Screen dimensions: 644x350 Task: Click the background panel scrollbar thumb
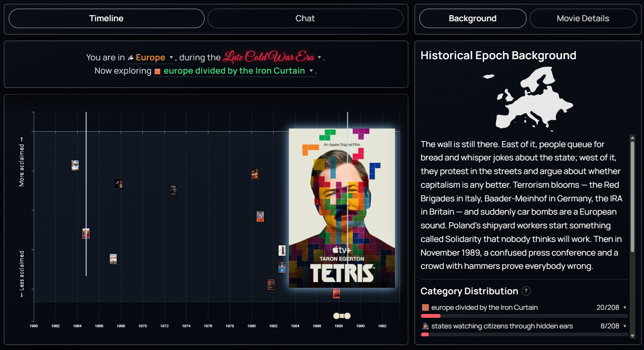[632, 196]
